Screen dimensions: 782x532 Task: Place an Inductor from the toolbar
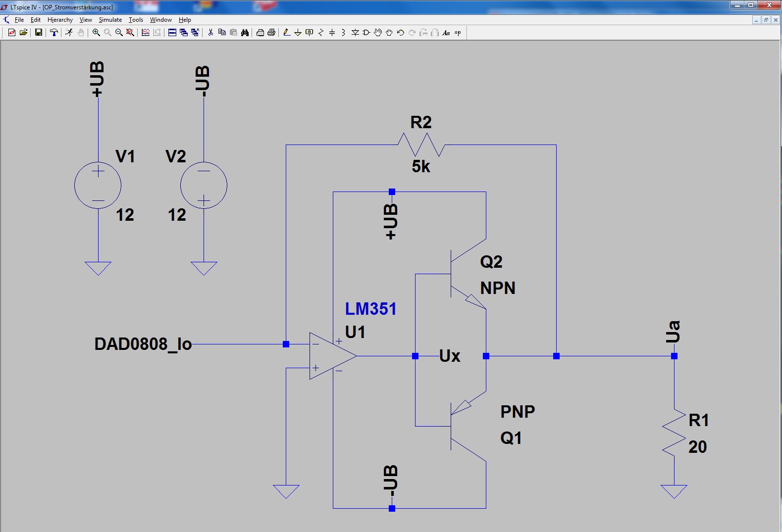pos(344,33)
